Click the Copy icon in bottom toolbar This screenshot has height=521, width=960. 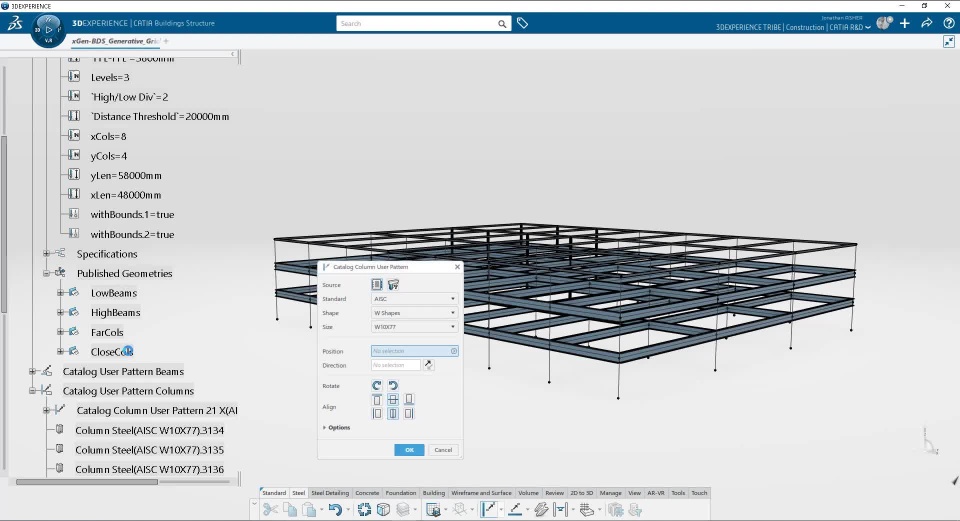tap(290, 509)
